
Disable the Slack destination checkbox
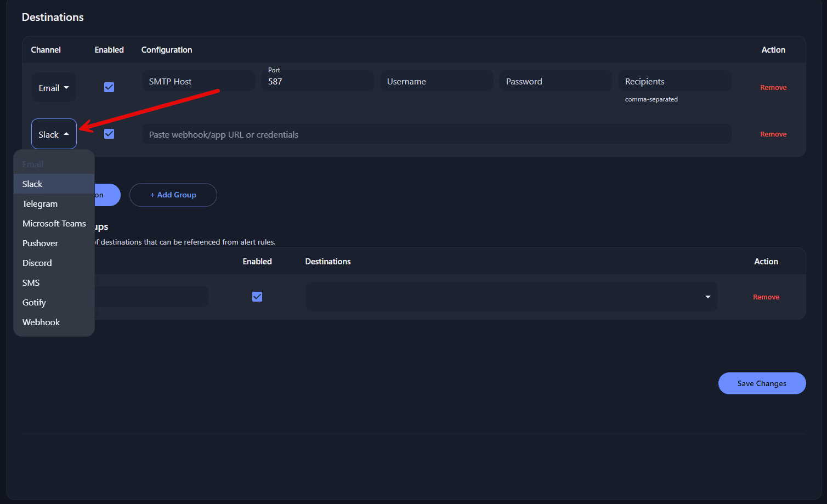point(109,133)
